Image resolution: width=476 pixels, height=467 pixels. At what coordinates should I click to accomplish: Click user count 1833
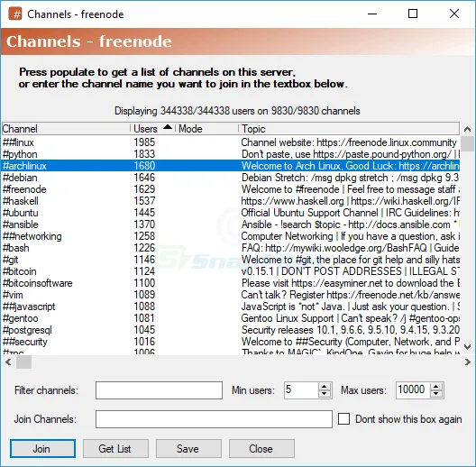pos(144,154)
